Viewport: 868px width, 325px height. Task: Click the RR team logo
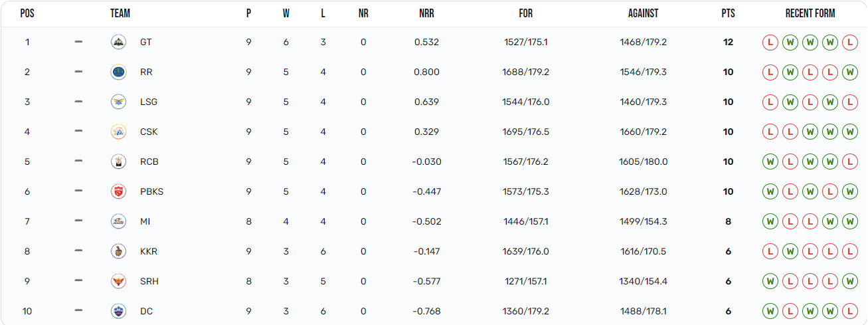[118, 72]
